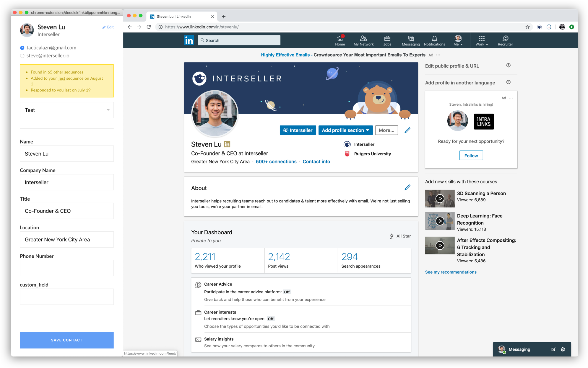Click Add profile in another language
Viewport: 588px width, 368px height.
(x=460, y=83)
